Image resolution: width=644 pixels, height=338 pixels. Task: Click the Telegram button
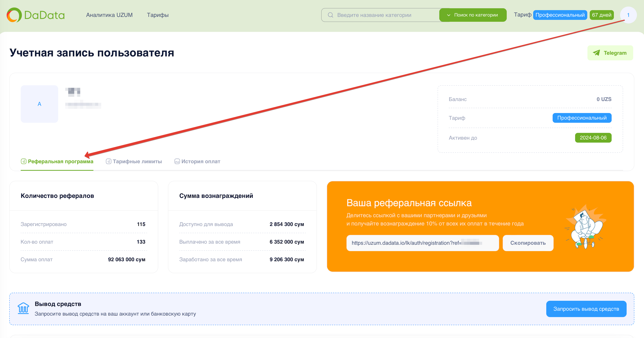610,53
